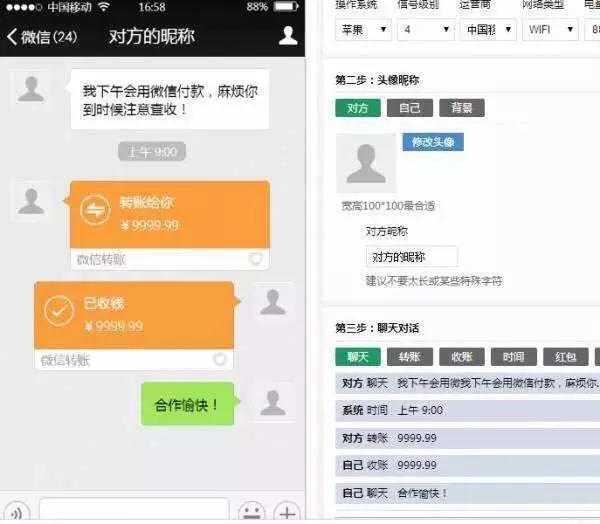Open the 苹果 operating system dropdown

pos(364,29)
